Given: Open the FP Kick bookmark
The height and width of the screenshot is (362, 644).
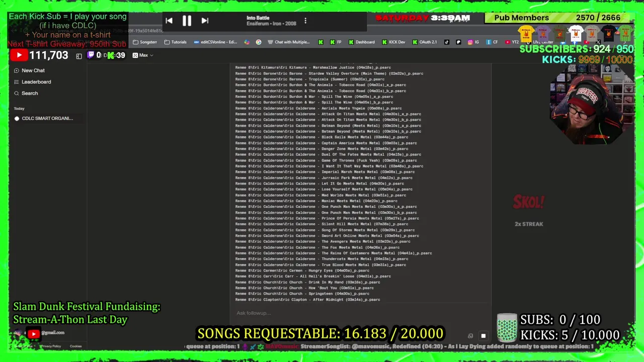Looking at the screenshot, I should [336, 42].
